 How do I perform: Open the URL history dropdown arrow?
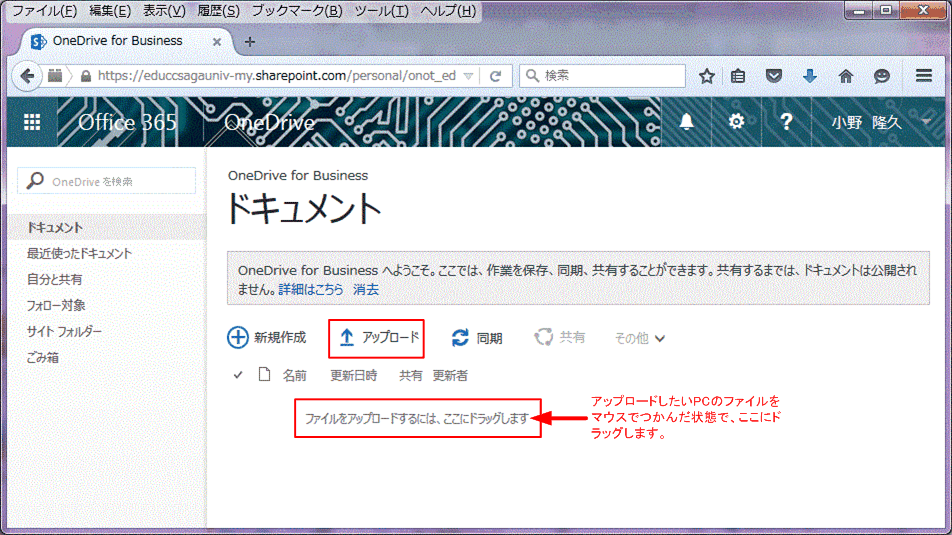click(468, 76)
